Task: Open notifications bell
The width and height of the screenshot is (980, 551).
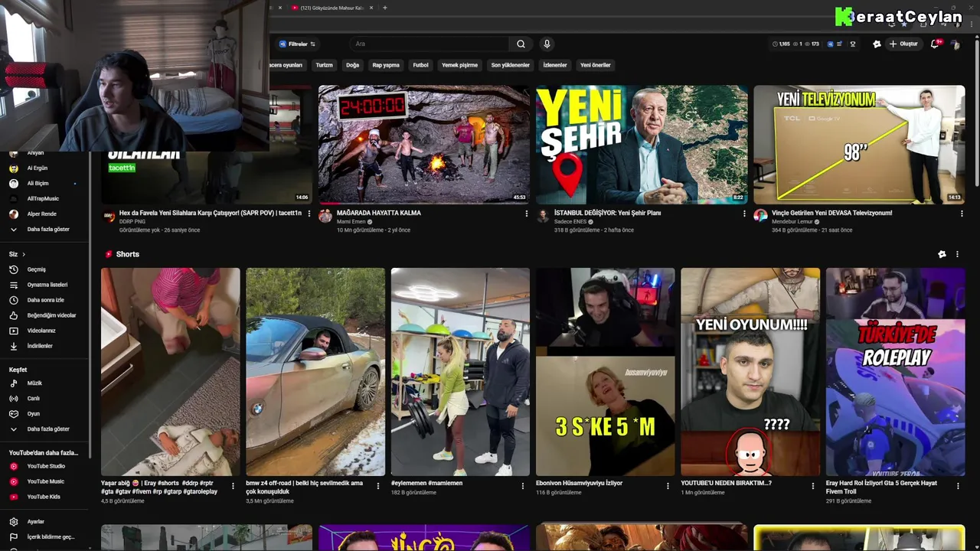Action: point(935,44)
